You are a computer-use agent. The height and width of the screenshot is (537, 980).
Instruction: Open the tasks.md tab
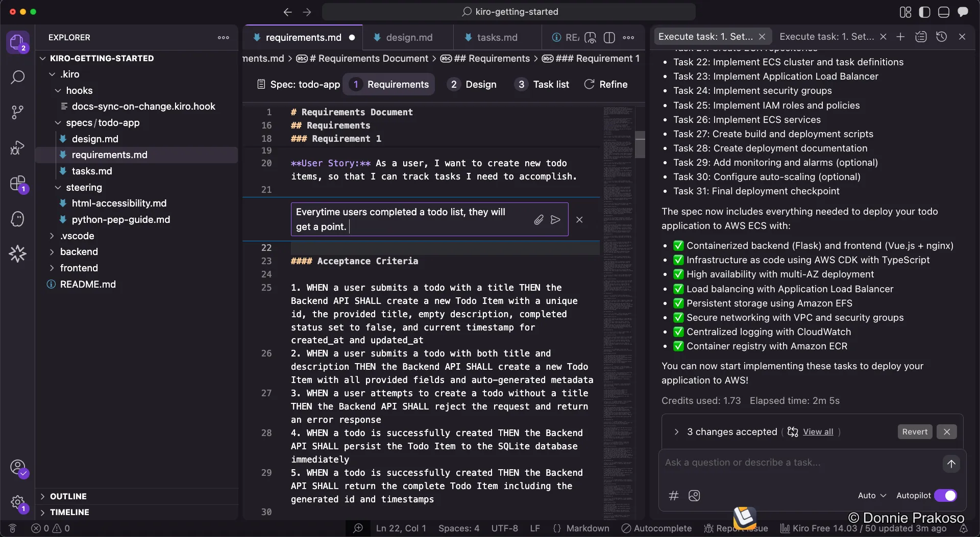click(x=497, y=37)
